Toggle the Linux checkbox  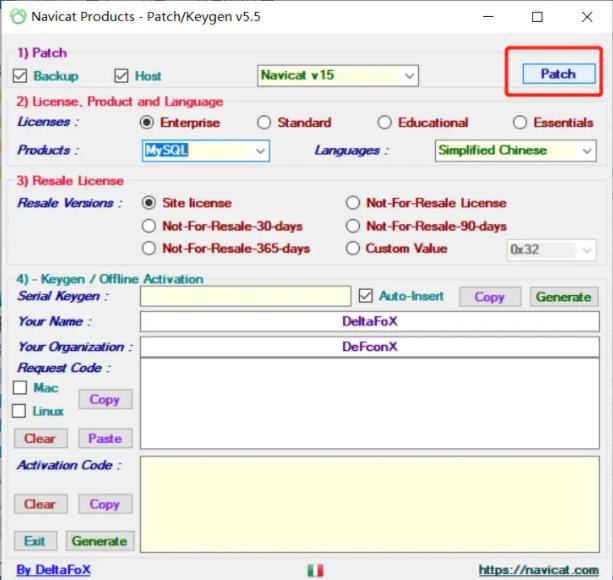point(19,411)
